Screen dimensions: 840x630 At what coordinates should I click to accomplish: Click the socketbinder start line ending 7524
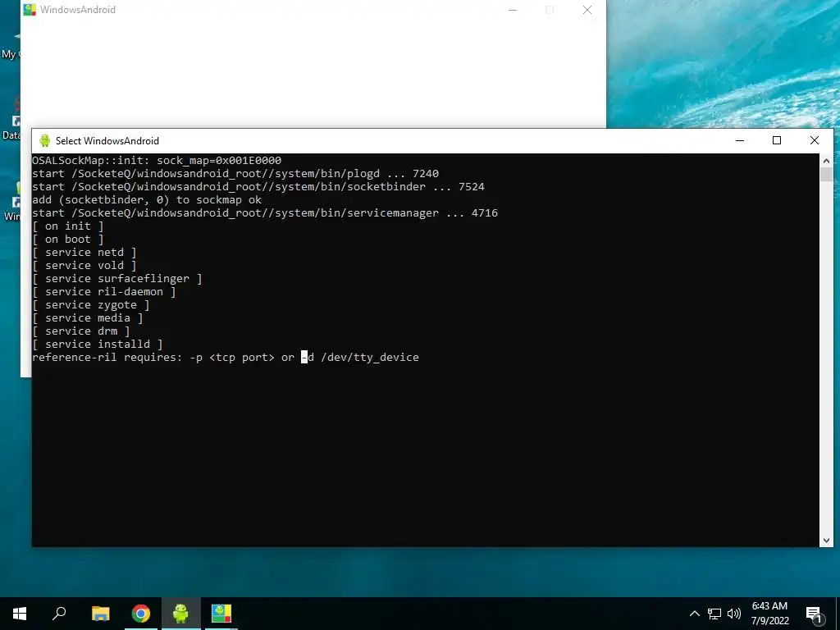258,186
